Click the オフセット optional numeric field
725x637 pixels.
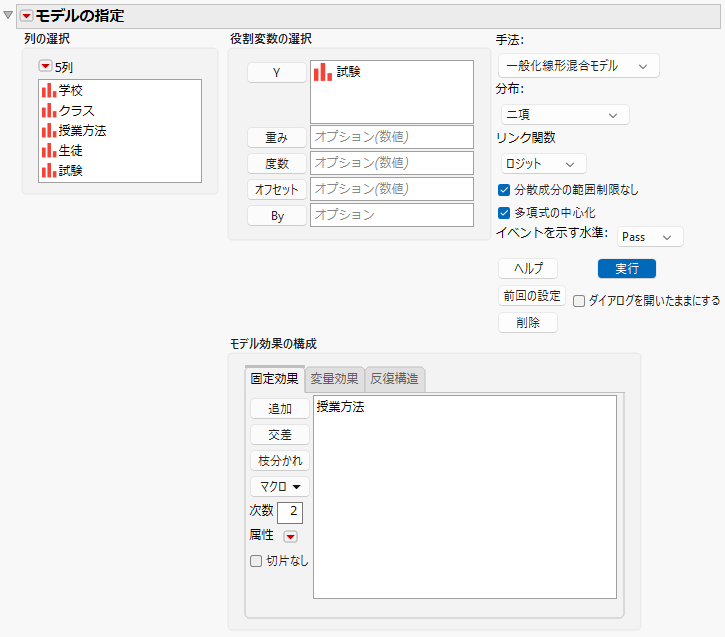392,189
